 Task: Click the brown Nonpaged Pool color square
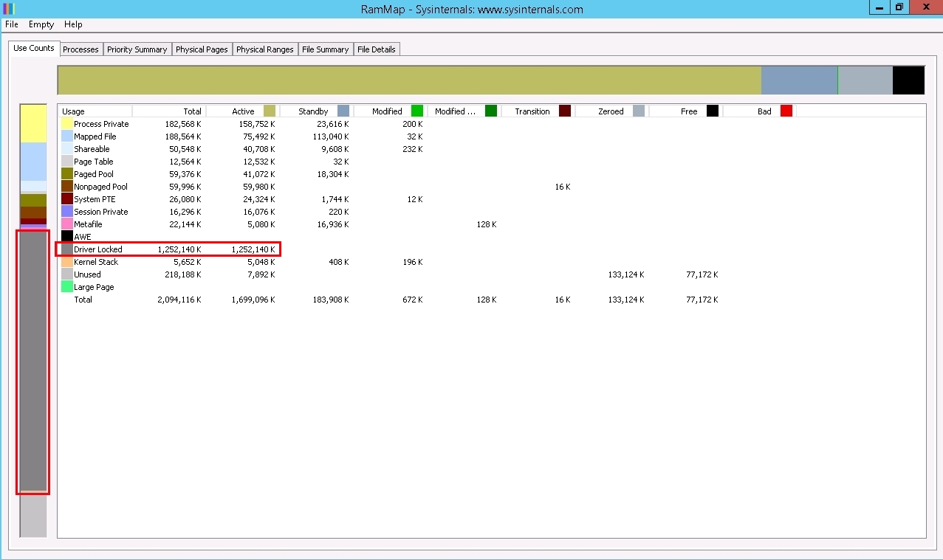coord(67,187)
